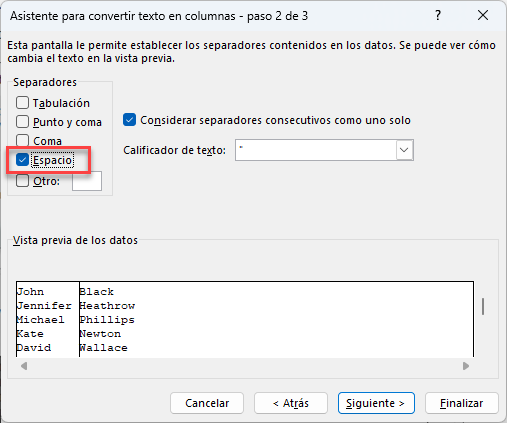Enable the Tabulación separator checkbox
507x423 pixels.
(22, 103)
